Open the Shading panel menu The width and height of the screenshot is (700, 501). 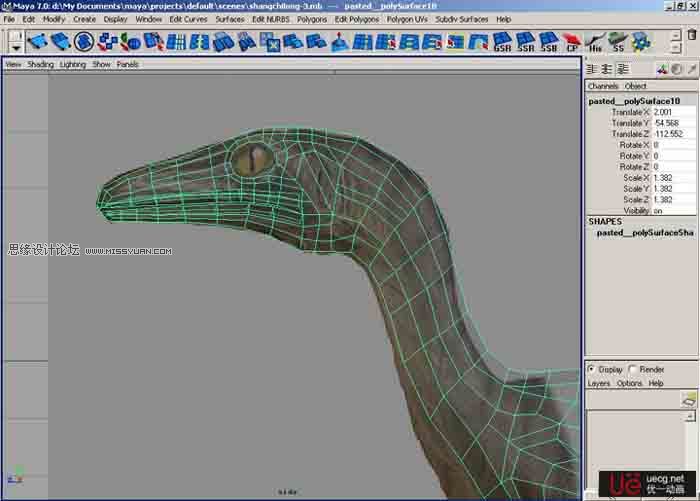tap(40, 64)
